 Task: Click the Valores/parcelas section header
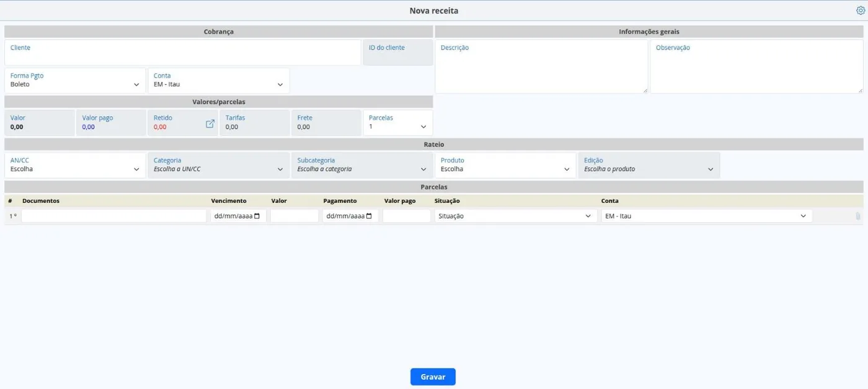tap(218, 102)
